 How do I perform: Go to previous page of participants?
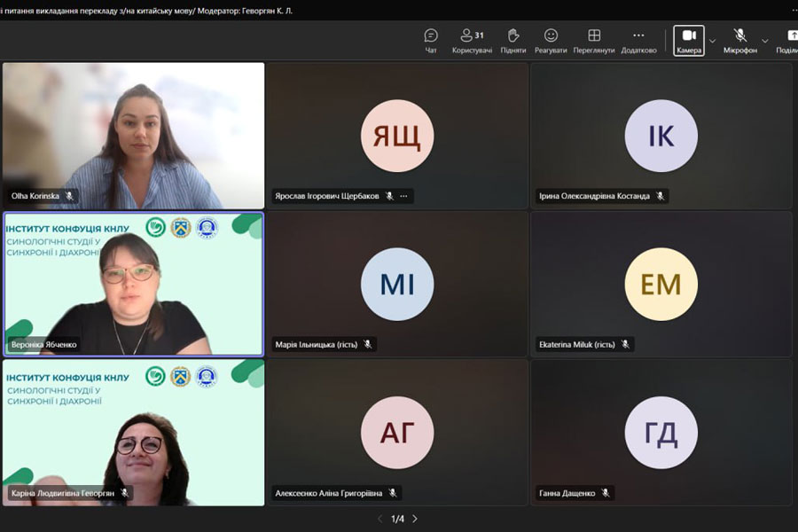(x=380, y=519)
